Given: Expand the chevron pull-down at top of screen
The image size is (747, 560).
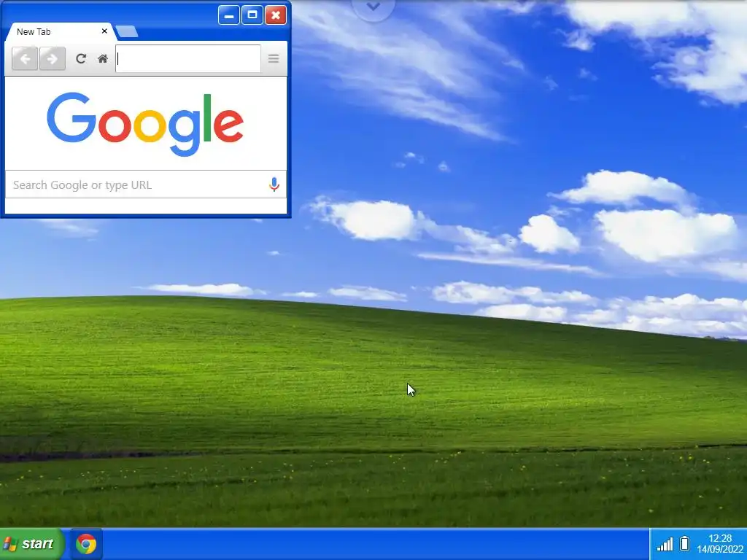Looking at the screenshot, I should [373, 7].
